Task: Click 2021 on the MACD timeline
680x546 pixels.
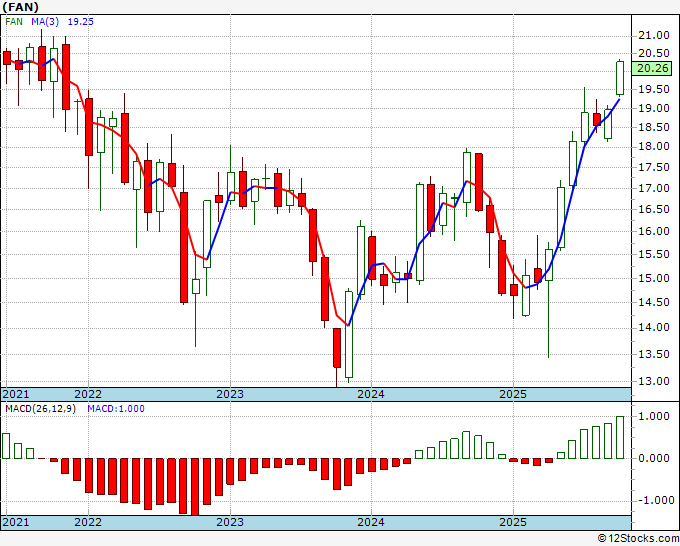Action: tap(16, 522)
